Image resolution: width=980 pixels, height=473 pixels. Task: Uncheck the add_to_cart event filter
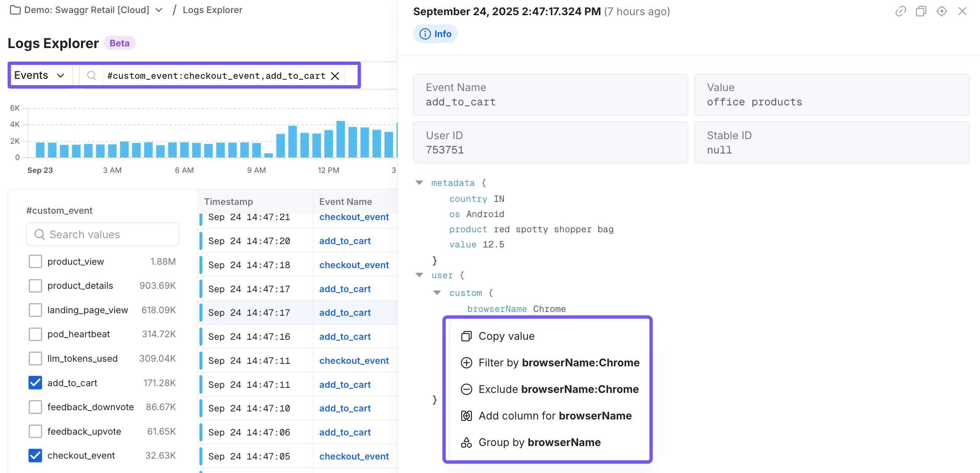[x=35, y=383]
